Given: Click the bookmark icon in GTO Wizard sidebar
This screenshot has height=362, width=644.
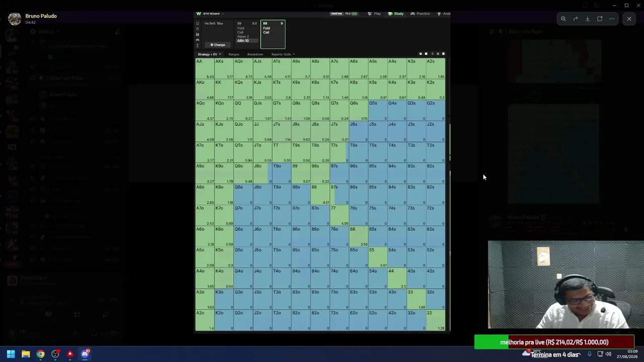Looking at the screenshot, I should [197, 24].
